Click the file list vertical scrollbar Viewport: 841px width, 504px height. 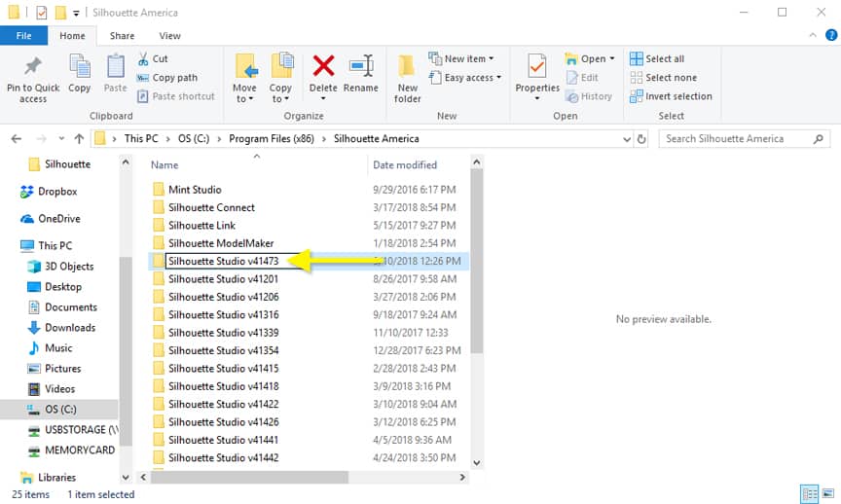point(476,262)
